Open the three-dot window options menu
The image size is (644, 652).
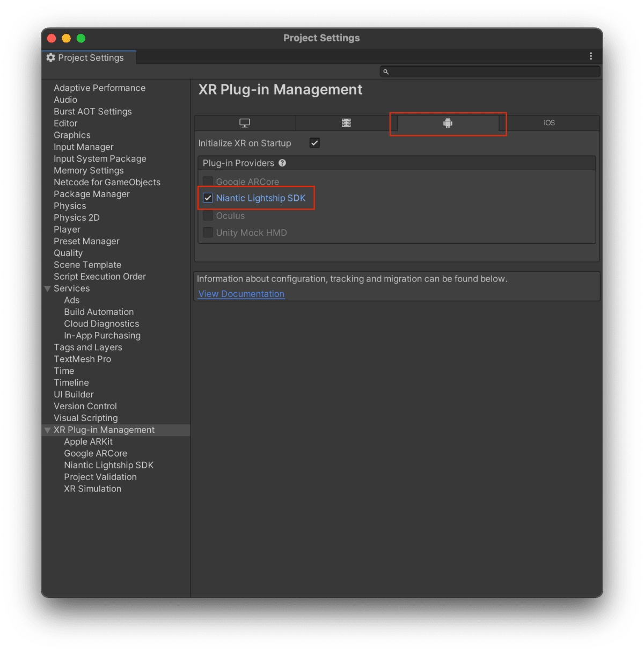coord(591,56)
